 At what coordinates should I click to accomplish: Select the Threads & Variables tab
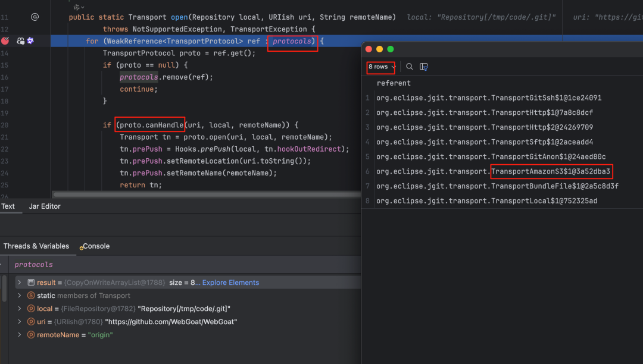click(x=36, y=246)
